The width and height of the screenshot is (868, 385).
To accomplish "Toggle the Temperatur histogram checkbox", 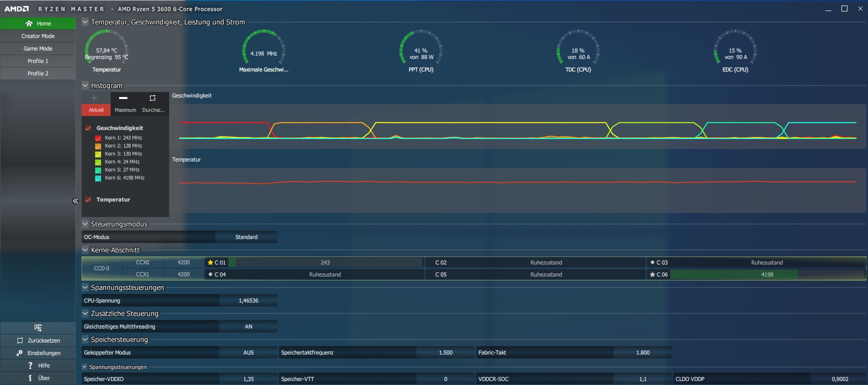I will click(88, 199).
